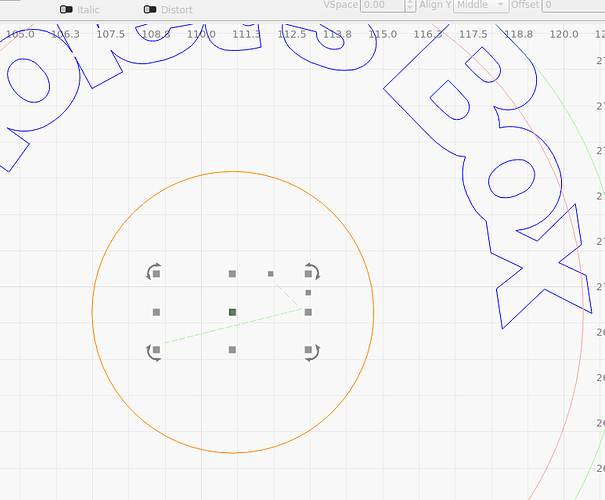Click the 120.0 ruler label
Screen dimensions: 605x500
564,34
